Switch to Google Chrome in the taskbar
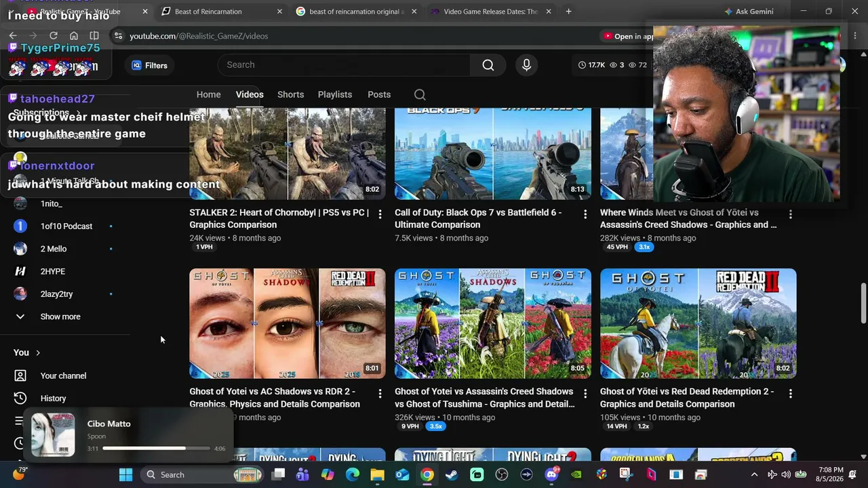The width and height of the screenshot is (868, 488). pyautogui.click(x=427, y=474)
